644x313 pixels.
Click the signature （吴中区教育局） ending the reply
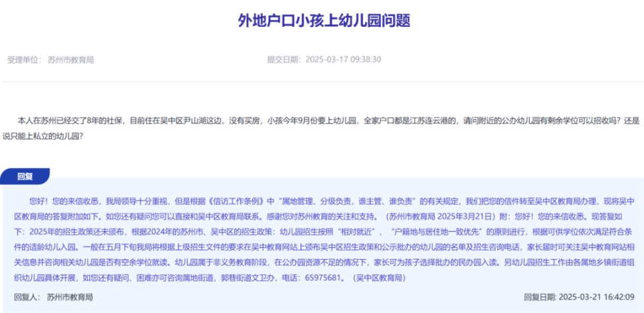(x=379, y=277)
